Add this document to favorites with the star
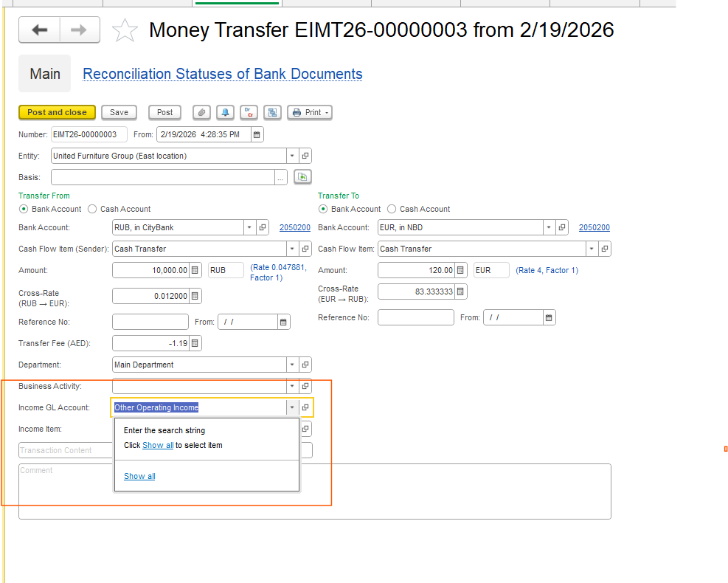728x583 pixels. click(x=125, y=30)
